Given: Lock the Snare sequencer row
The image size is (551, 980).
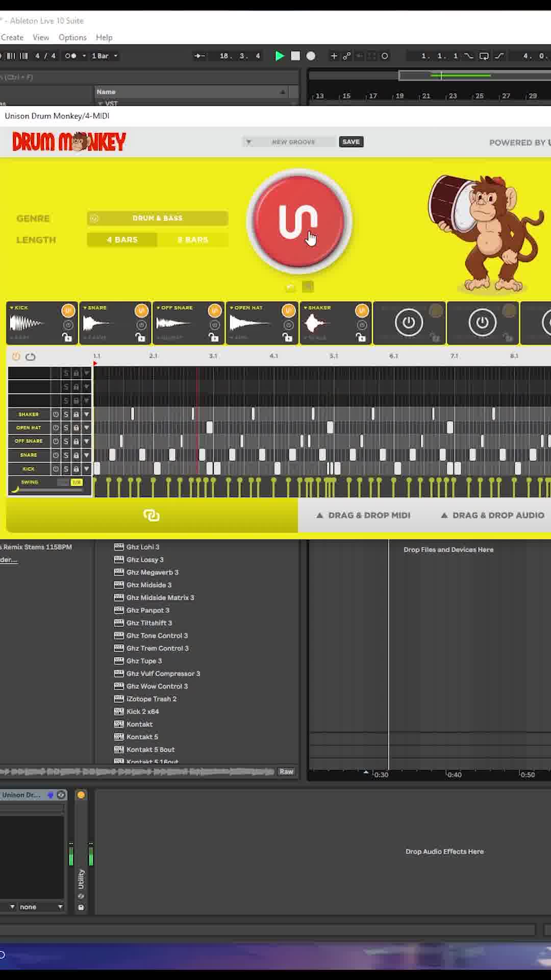Looking at the screenshot, I should [x=76, y=455].
